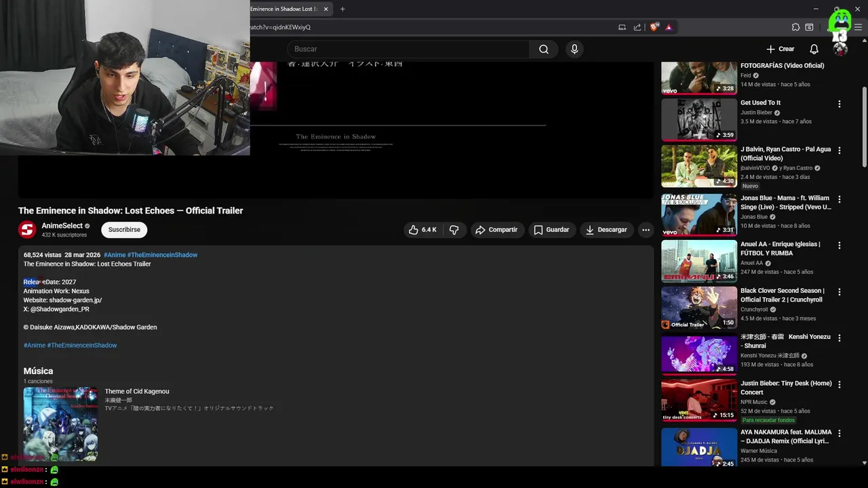Viewport: 868px width, 488px height.
Task: Open the notifications bell
Action: point(814,49)
